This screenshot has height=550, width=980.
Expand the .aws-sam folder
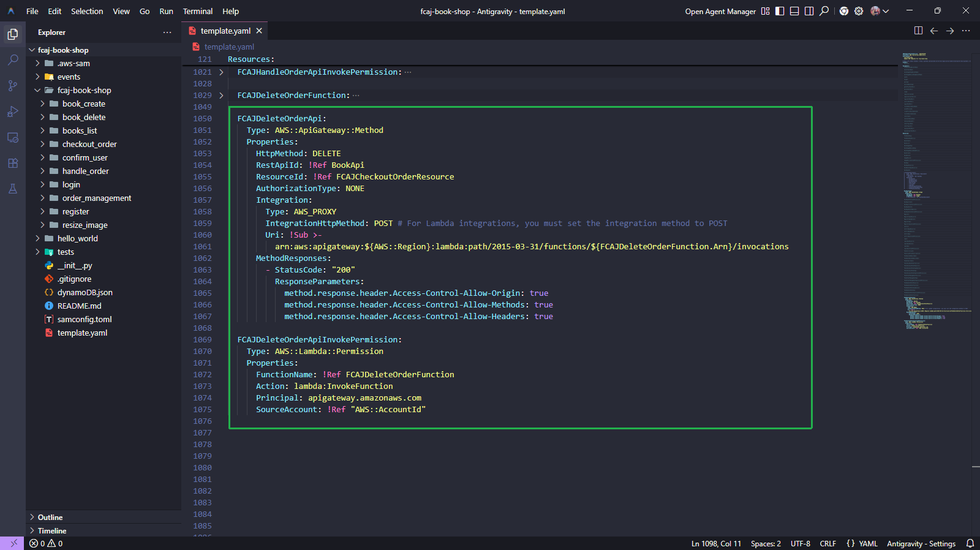click(x=104, y=64)
